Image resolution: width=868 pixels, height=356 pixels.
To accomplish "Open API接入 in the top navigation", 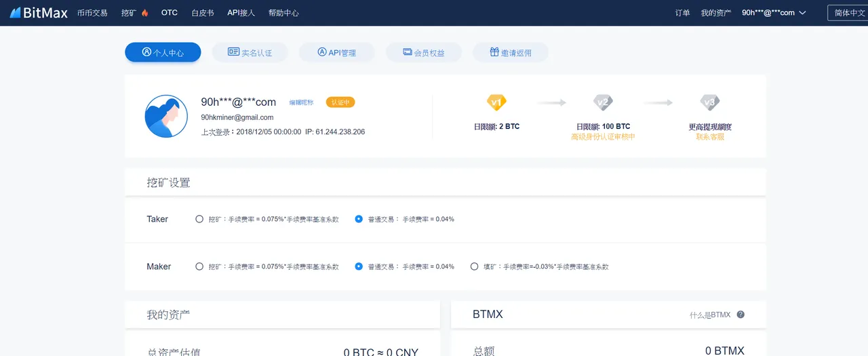I will 241,13.
